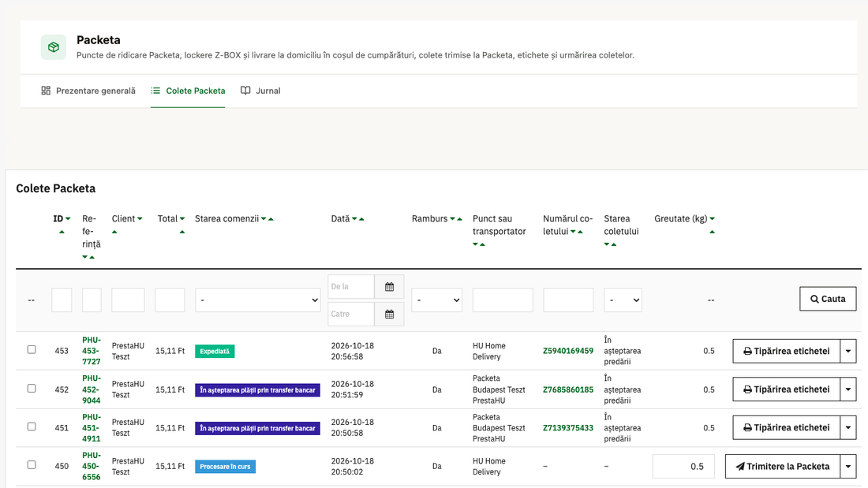Image resolution: width=868 pixels, height=488 pixels.
Task: Sort Starea comenzii column ascending arrow
Action: [x=271, y=219]
